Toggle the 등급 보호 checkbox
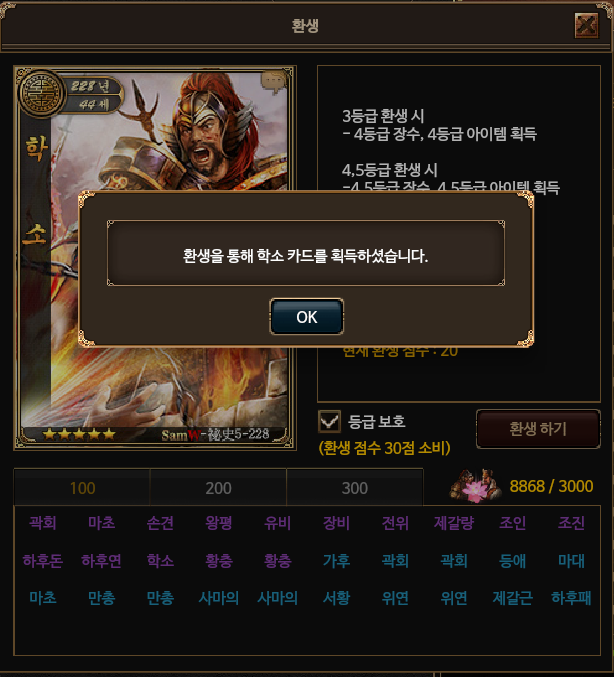Image resolution: width=614 pixels, height=677 pixels. (x=329, y=421)
